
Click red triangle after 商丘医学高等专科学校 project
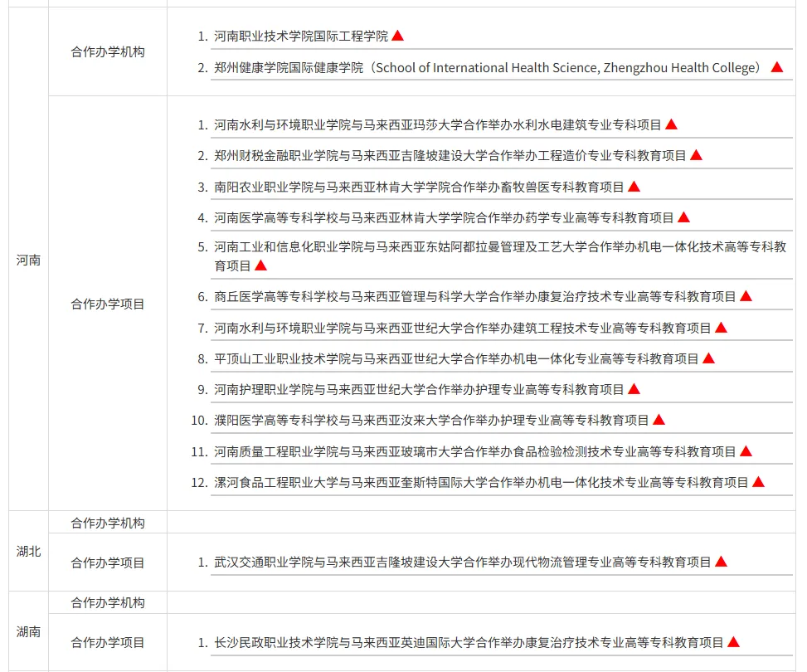(746, 296)
